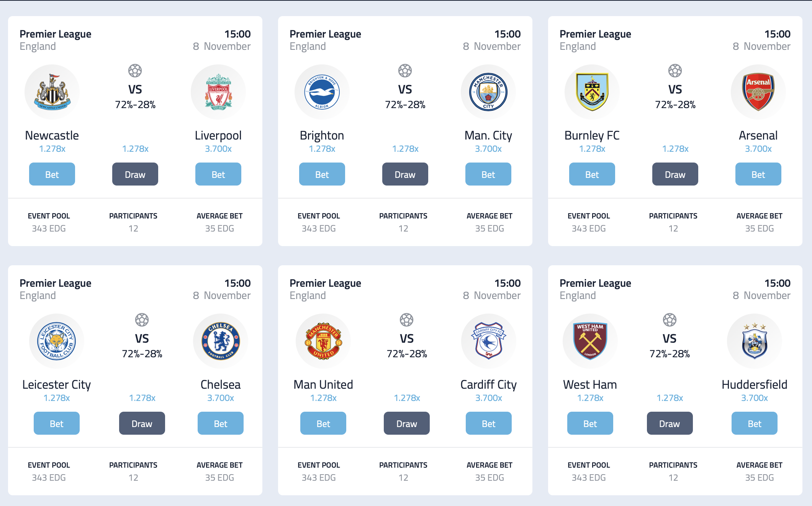The image size is (812, 506).
Task: Bet on Leicester City to win
Action: click(57, 423)
